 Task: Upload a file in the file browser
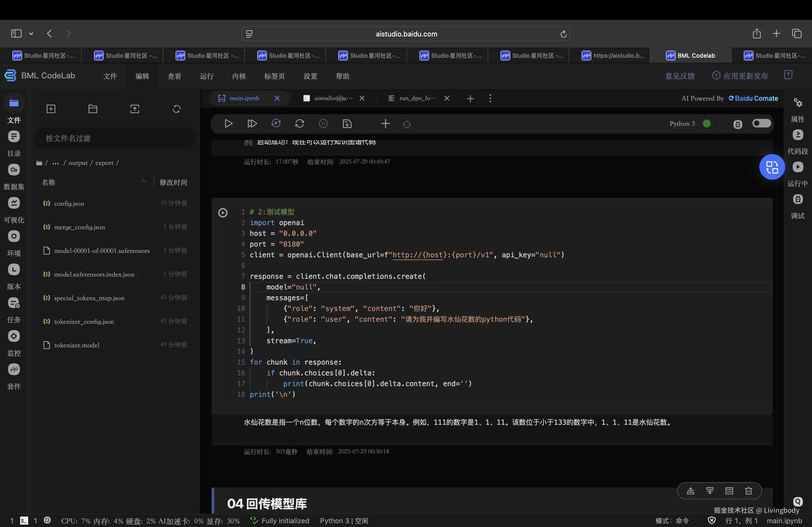pyautogui.click(x=135, y=109)
